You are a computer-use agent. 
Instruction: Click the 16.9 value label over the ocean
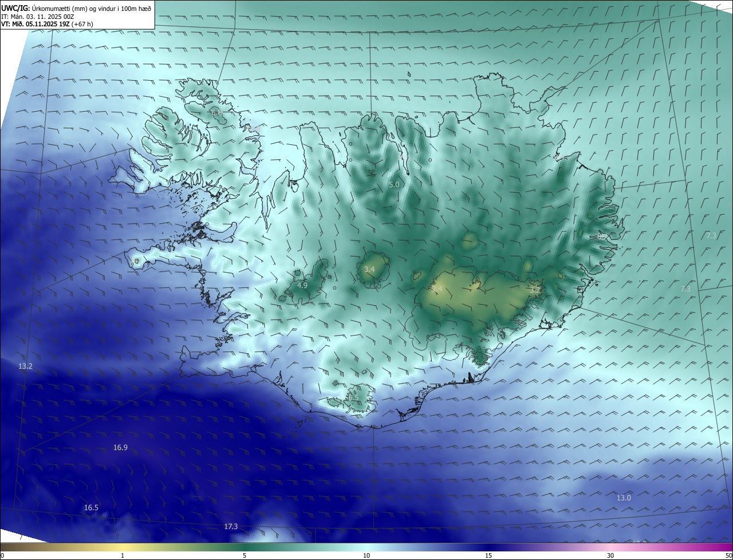coord(120,448)
